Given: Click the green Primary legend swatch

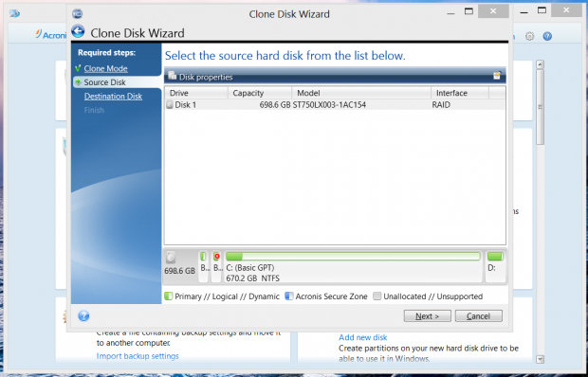Looking at the screenshot, I should point(169,296).
